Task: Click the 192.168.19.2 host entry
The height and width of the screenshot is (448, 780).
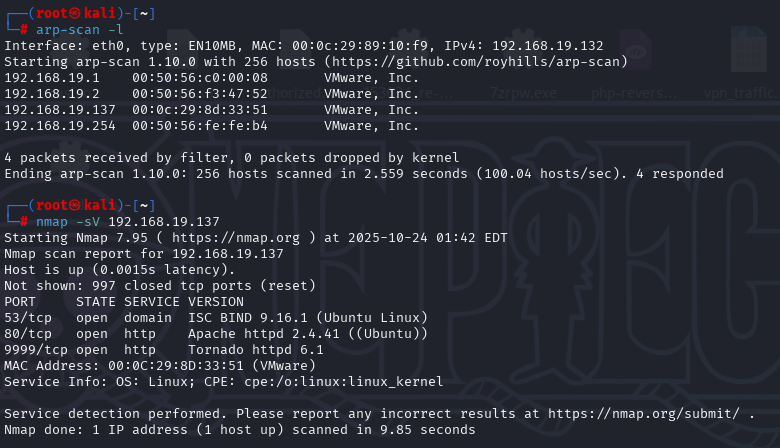Action: 40,94
